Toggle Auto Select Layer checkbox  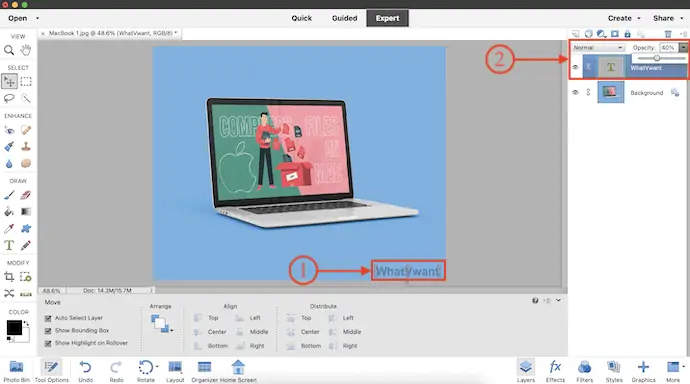tap(48, 318)
